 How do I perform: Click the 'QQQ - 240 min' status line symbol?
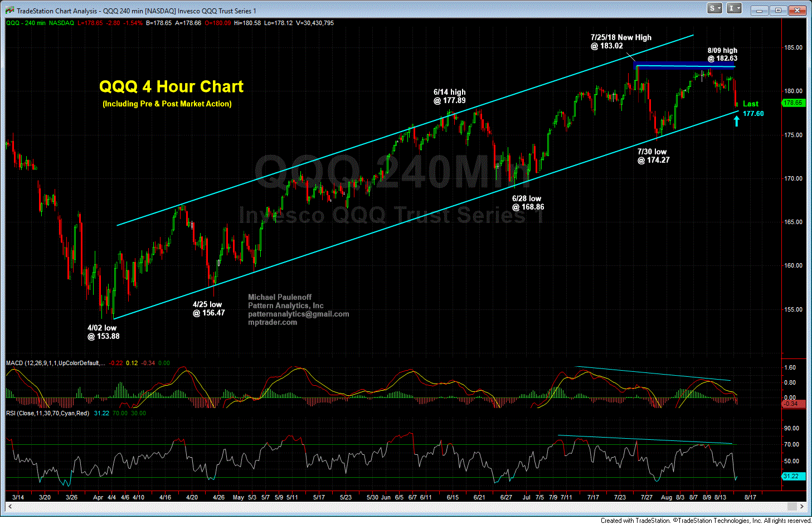[26, 23]
